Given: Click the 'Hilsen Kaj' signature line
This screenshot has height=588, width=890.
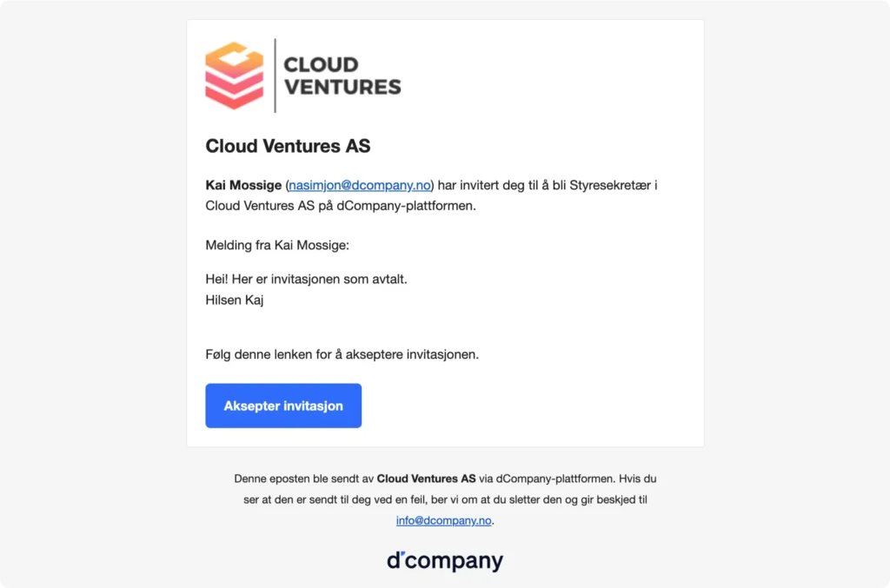Looking at the screenshot, I should pos(234,300).
